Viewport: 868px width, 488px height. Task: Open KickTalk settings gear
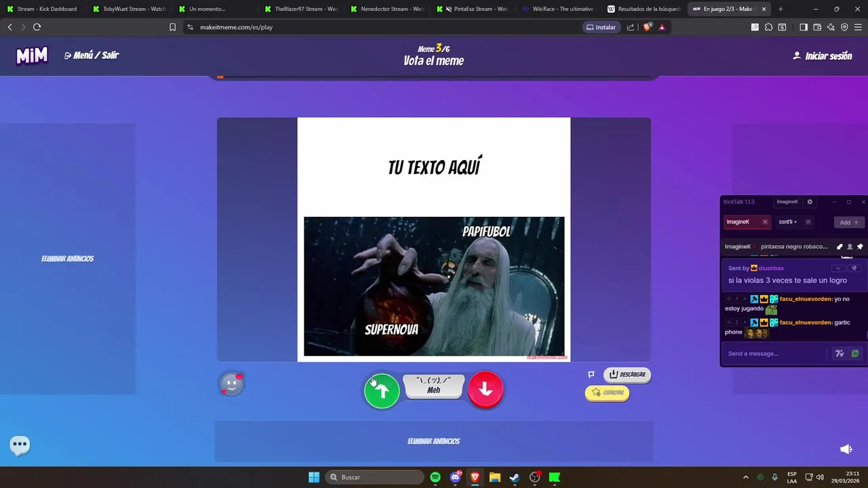[810, 202]
